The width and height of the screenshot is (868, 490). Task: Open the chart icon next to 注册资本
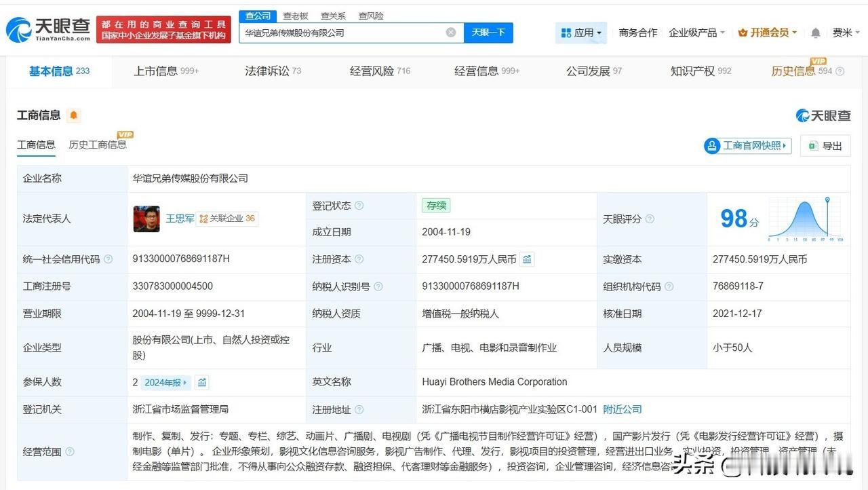528,259
